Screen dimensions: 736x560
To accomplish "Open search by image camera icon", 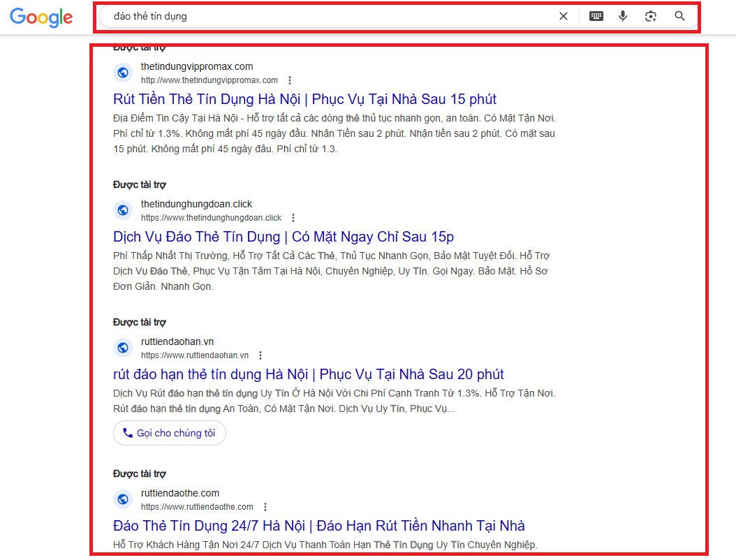I will [x=651, y=16].
